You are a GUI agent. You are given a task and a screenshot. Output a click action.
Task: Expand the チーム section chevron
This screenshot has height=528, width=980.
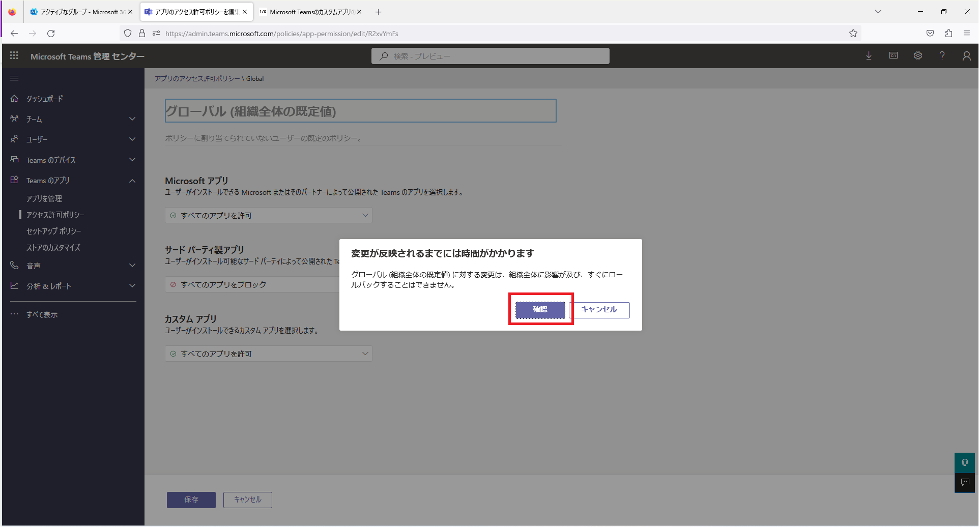(132, 119)
